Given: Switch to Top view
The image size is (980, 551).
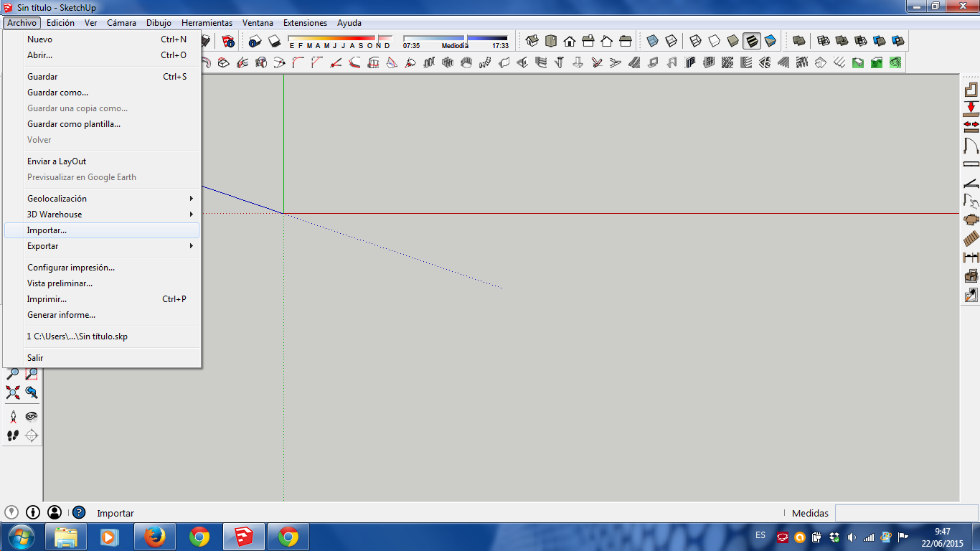Looking at the screenshot, I should pos(551,41).
